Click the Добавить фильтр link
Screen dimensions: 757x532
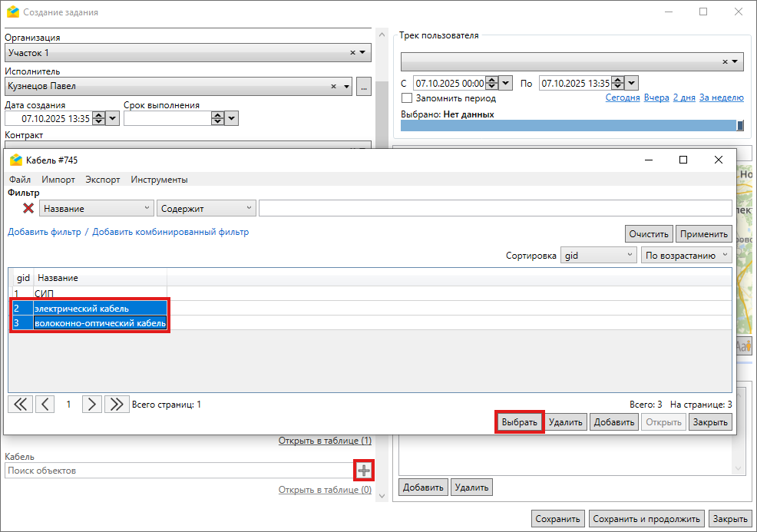tap(44, 232)
